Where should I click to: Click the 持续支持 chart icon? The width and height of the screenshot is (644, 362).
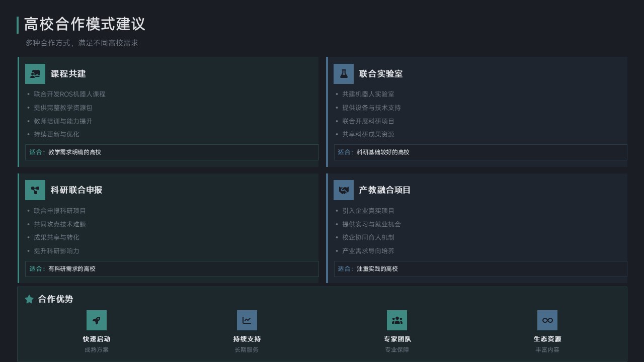click(247, 320)
